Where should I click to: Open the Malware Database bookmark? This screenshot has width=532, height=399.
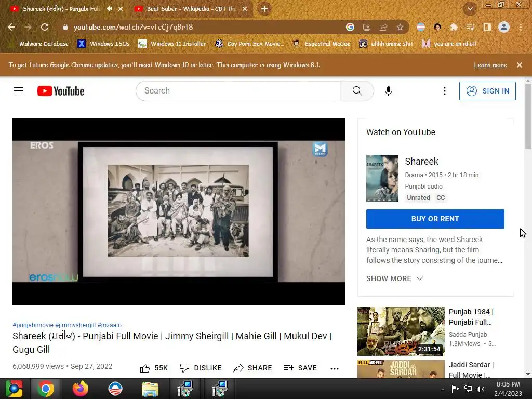[x=38, y=44]
